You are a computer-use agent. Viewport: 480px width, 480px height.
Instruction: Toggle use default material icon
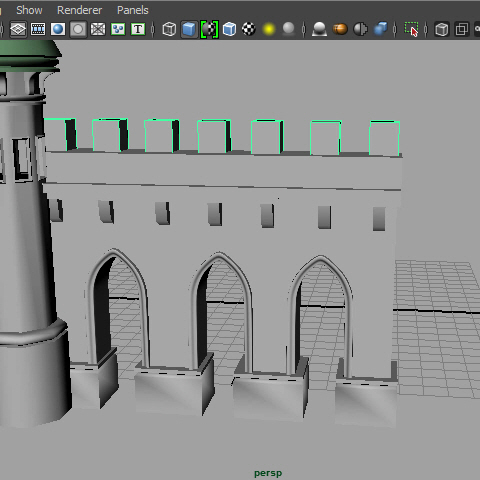[209, 29]
